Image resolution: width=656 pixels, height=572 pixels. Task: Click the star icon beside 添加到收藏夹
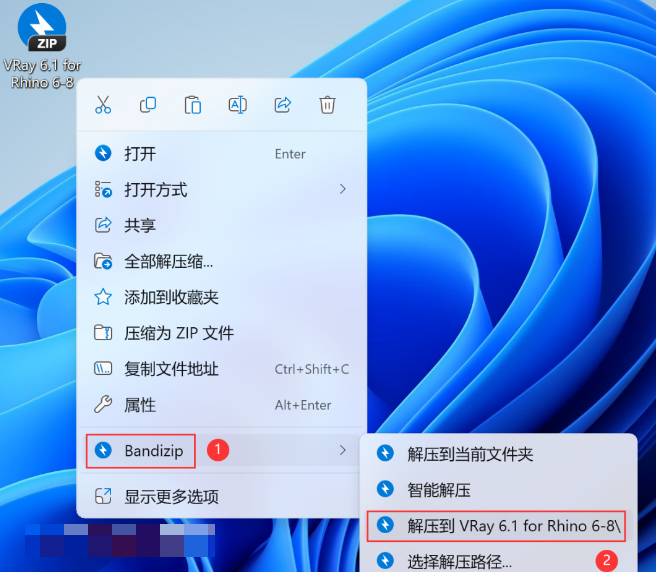click(103, 297)
